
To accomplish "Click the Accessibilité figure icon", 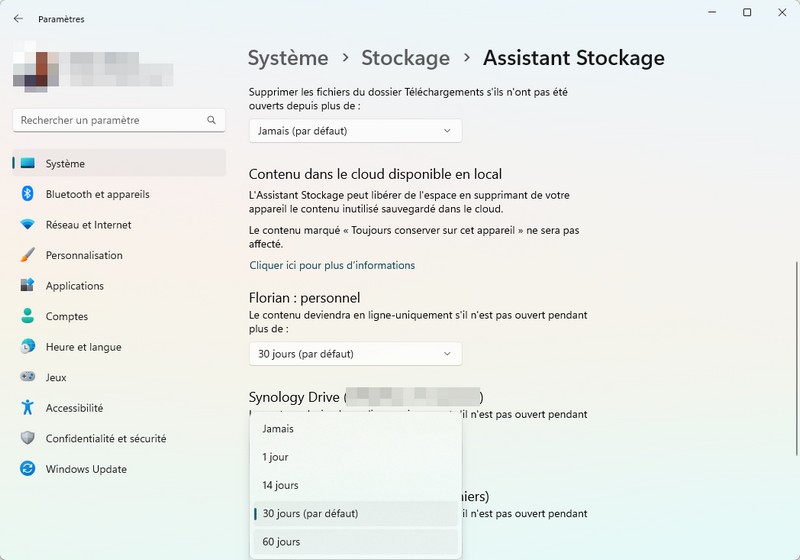I will click(x=28, y=408).
